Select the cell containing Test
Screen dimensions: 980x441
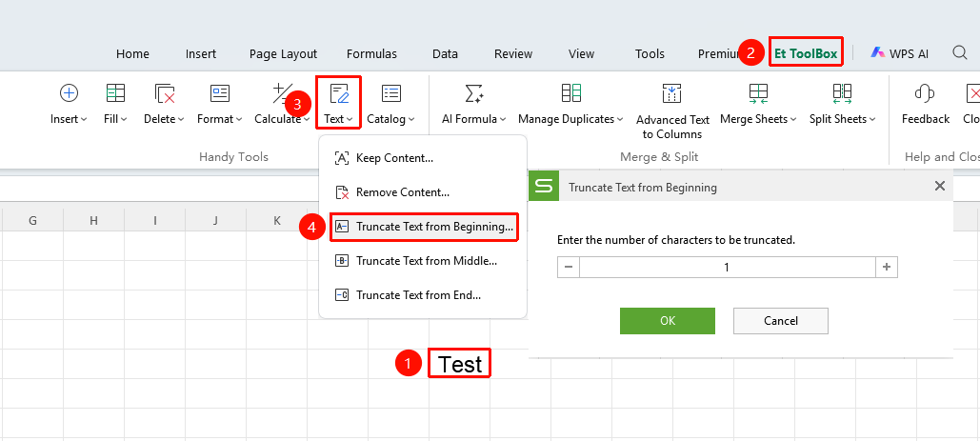459,364
